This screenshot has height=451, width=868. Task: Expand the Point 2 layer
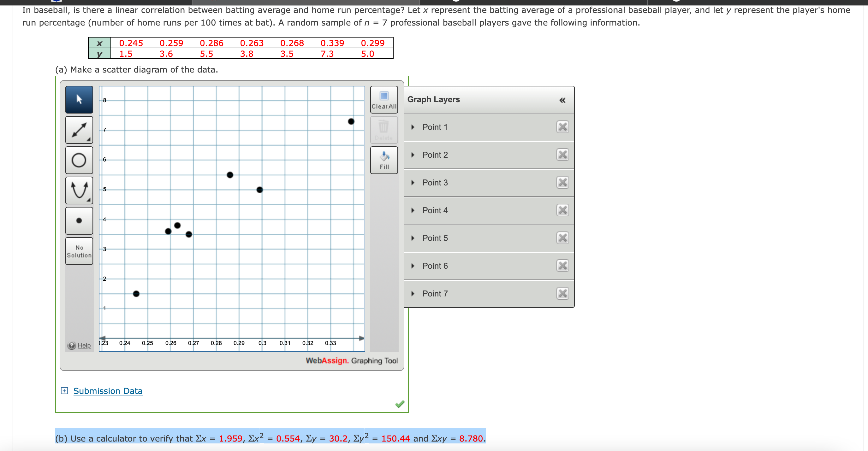coord(413,155)
